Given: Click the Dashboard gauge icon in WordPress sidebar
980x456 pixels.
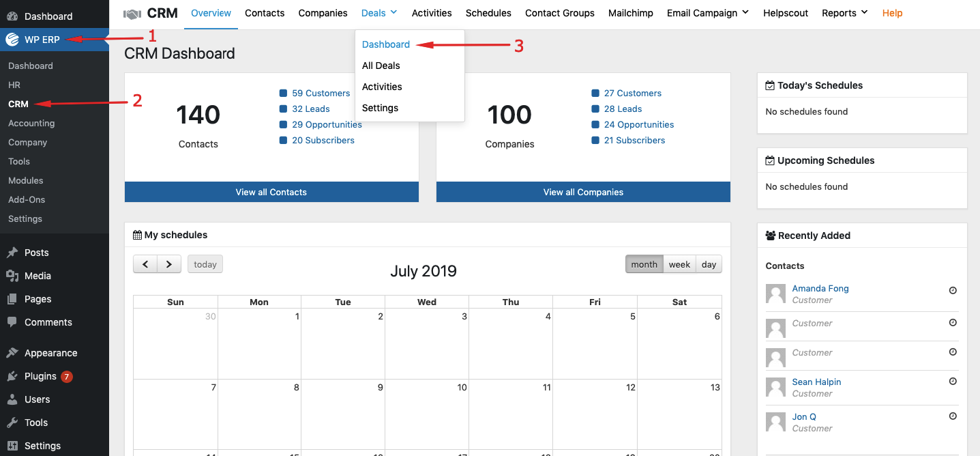Looking at the screenshot, I should (12, 16).
